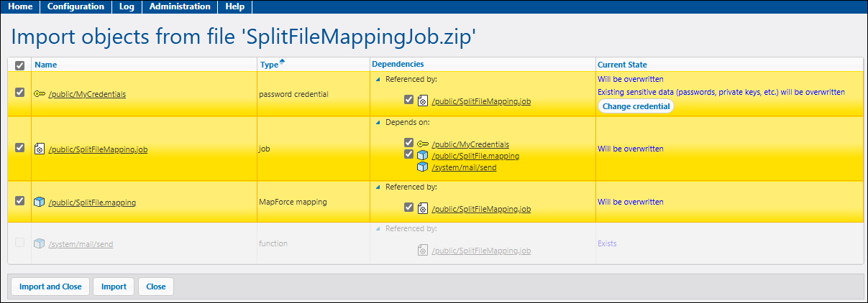The width and height of the screenshot is (868, 303).
Task: Uncheck the MyCredentials row checkbox
Action: [x=20, y=93]
